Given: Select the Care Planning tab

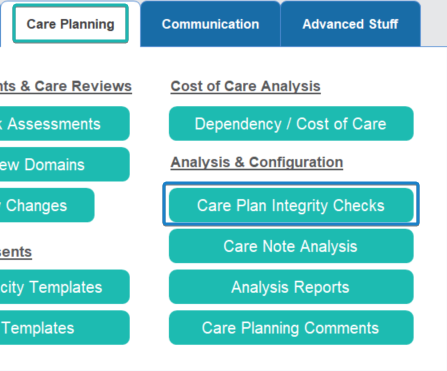Looking at the screenshot, I should pyautogui.click(x=70, y=24).
